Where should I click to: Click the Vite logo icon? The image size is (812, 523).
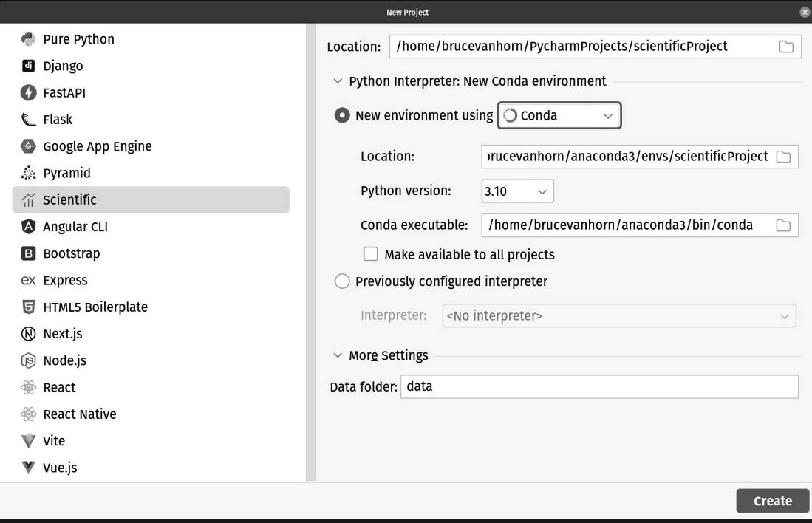pos(29,441)
